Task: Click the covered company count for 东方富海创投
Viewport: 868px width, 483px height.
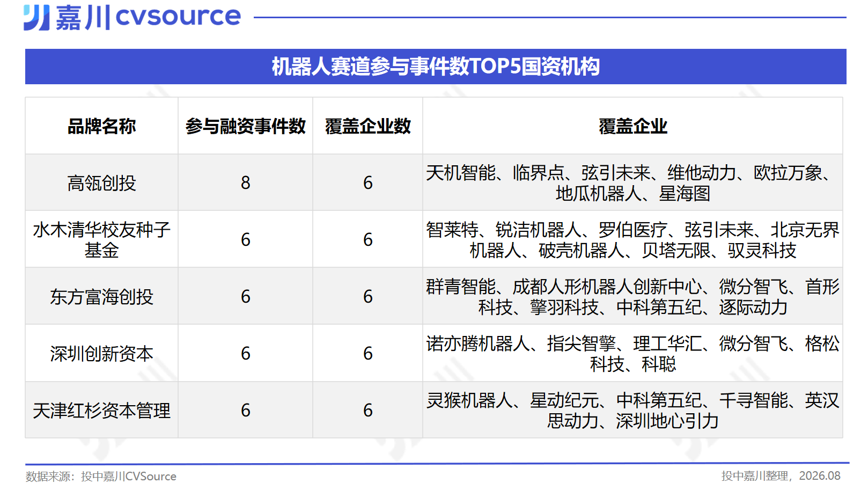Action: tap(367, 297)
